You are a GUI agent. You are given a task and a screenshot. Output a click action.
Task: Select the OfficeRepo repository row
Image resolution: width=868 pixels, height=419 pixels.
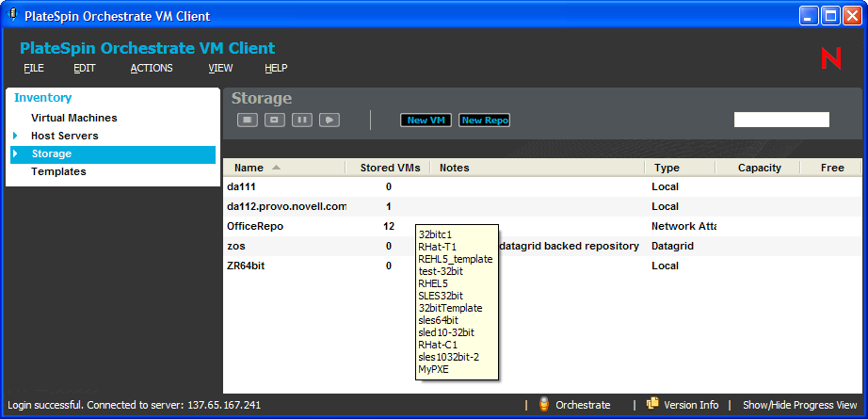coord(542,226)
